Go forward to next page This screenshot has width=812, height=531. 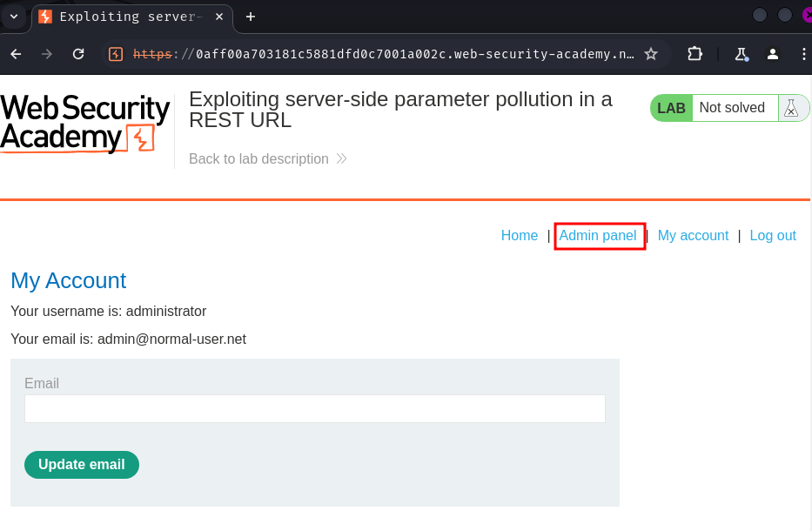[47, 54]
